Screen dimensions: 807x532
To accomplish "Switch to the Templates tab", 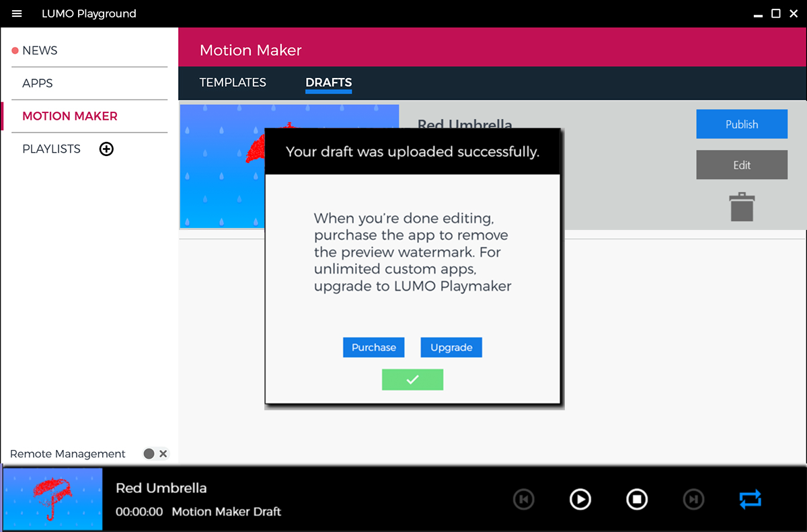I will pyautogui.click(x=233, y=83).
